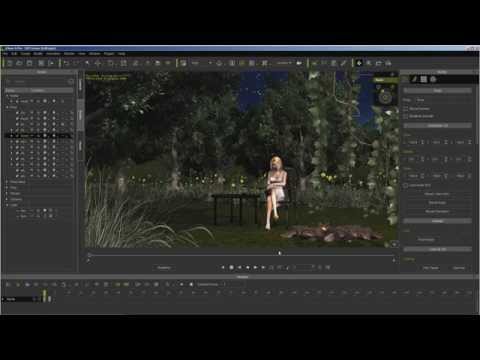Viewport: 480px width, 360px height.
Task: Select the highlighted row in scene tree
Action: (38, 136)
